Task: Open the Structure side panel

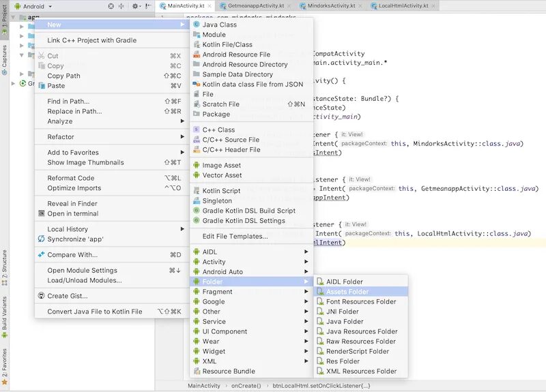Action: pyautogui.click(x=5, y=267)
